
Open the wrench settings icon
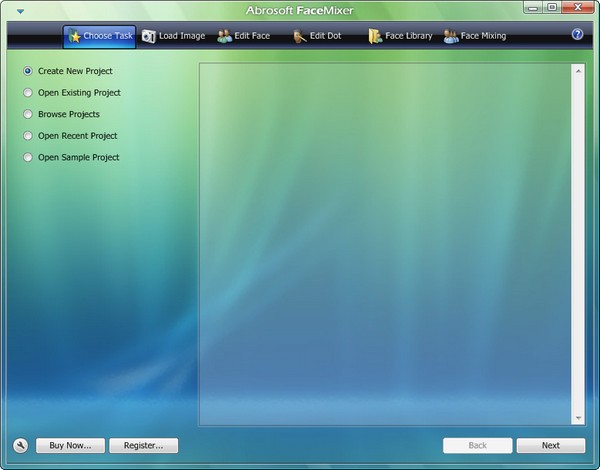click(x=20, y=446)
